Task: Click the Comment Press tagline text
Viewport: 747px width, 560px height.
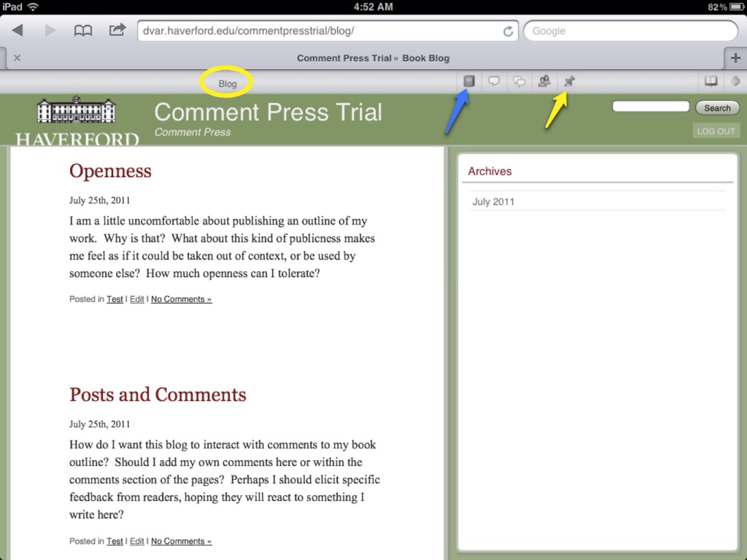Action: point(193,132)
